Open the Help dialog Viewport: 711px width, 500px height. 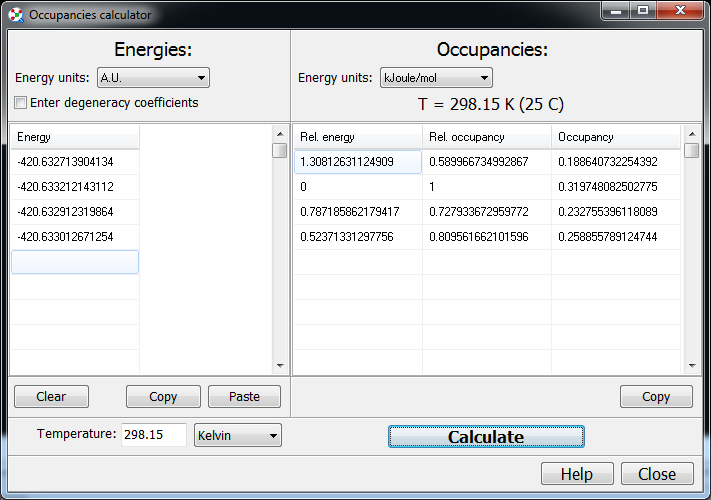[x=577, y=474]
